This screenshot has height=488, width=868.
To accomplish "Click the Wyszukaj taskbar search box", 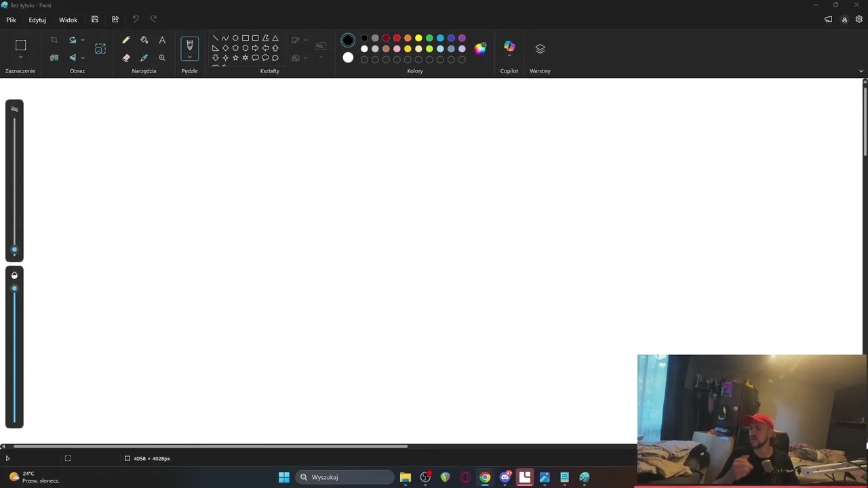I will tap(345, 477).
